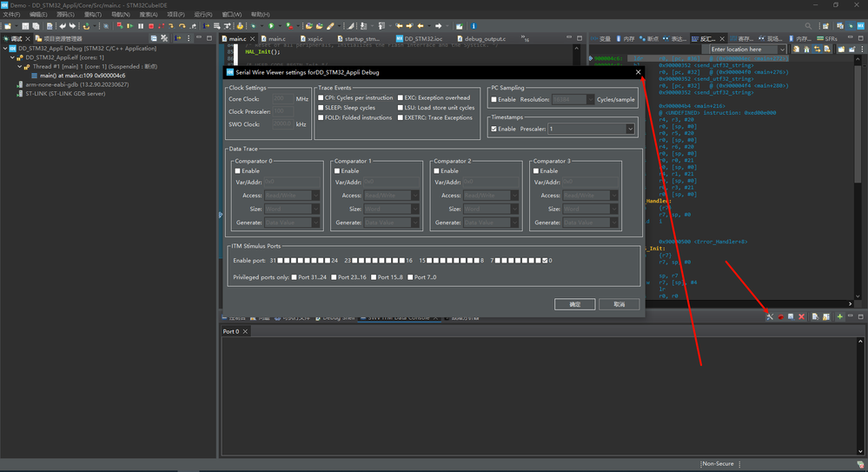The height and width of the screenshot is (472, 868).
Task: Enable Comparator 2 checkbox
Action: point(436,170)
